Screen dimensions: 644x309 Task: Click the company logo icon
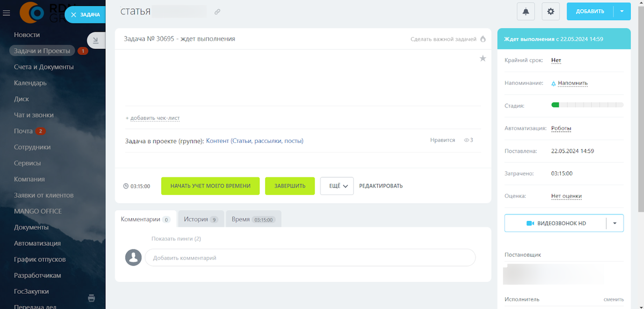point(32,12)
